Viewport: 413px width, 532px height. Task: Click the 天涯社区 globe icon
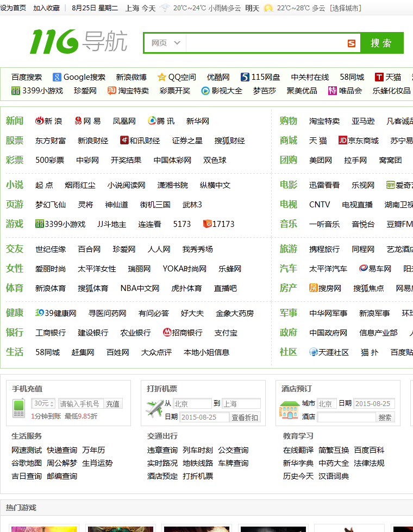tap(313, 352)
